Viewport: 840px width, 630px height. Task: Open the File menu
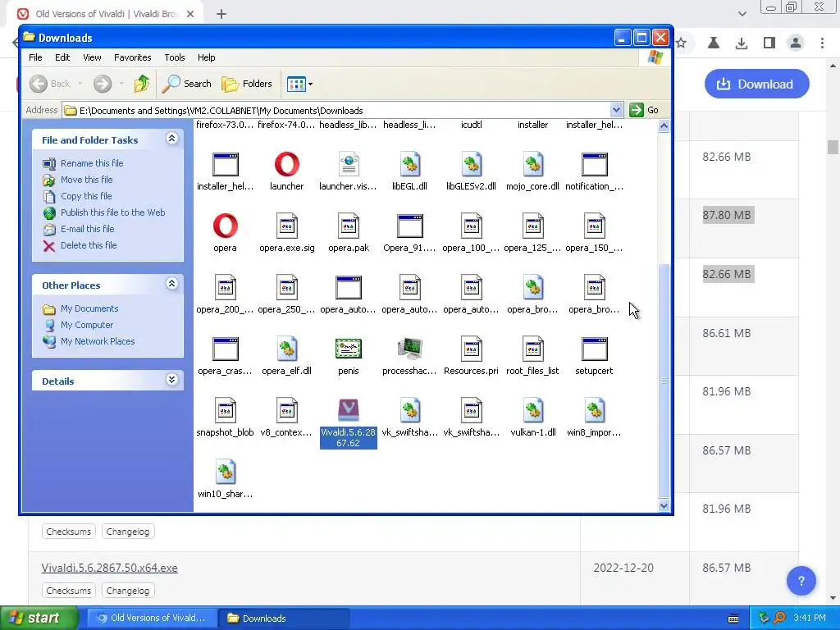tap(35, 57)
